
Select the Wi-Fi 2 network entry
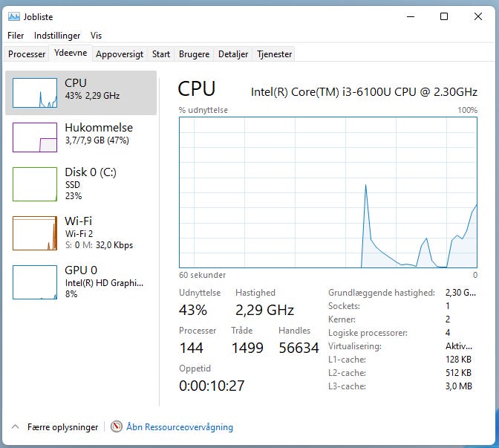pyautogui.click(x=81, y=233)
